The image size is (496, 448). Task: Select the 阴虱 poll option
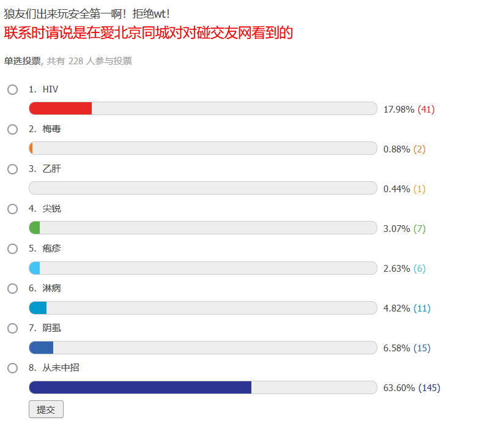13,328
